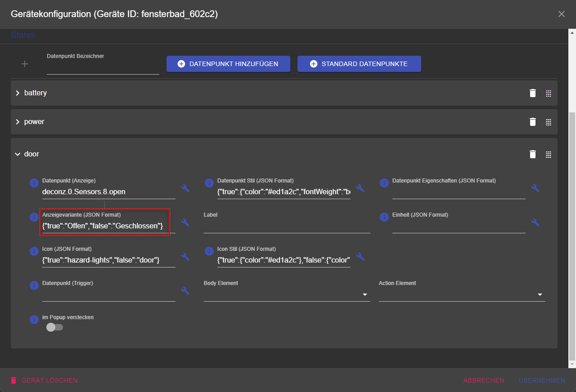Focus Datenpunkt Eigenschaften input field
Image resolution: width=576 pixels, height=392 pixels.
click(x=459, y=192)
